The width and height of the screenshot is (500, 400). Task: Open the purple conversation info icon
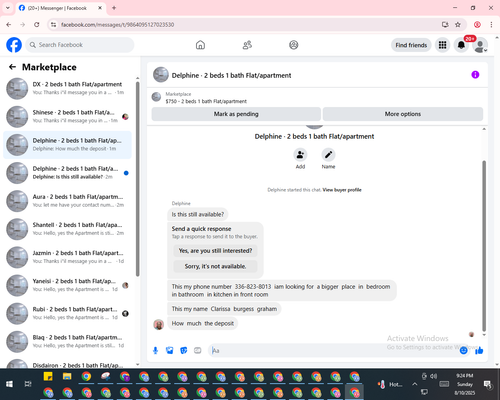[475, 75]
